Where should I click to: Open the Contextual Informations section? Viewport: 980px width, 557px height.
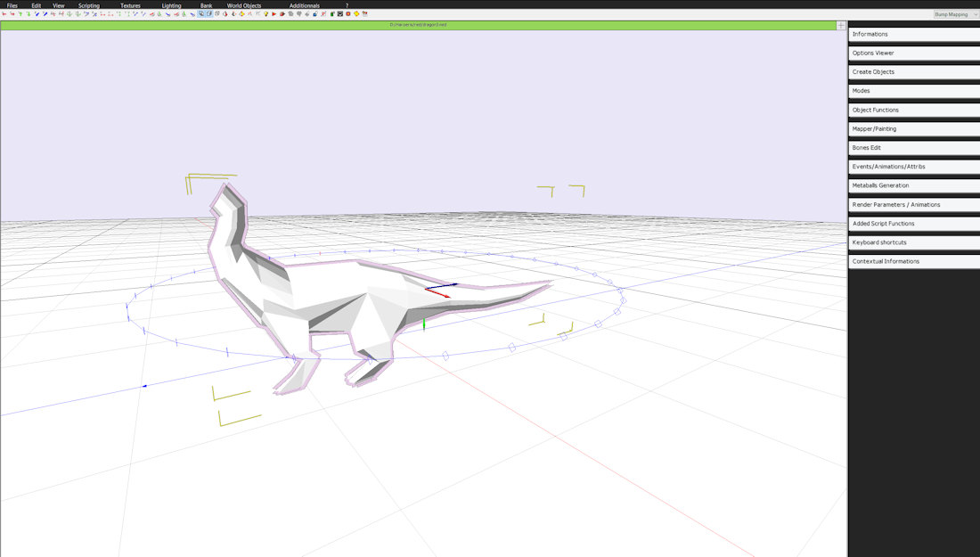[x=914, y=261]
